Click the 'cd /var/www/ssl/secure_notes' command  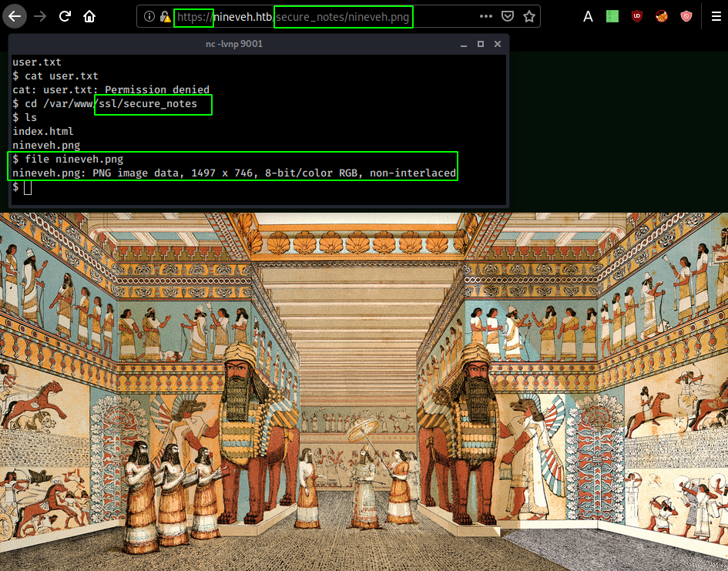point(105,103)
